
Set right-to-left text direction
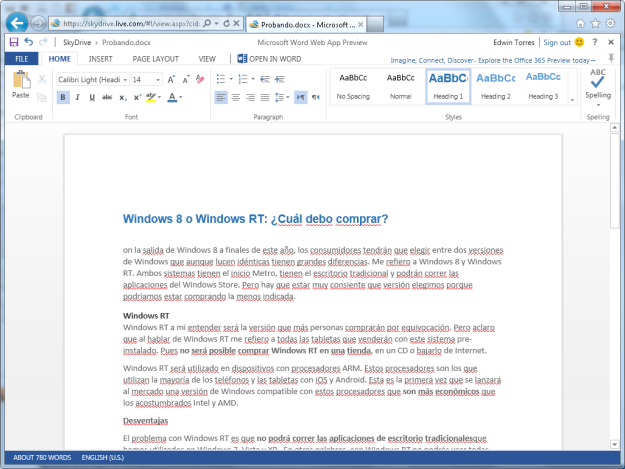(316, 98)
